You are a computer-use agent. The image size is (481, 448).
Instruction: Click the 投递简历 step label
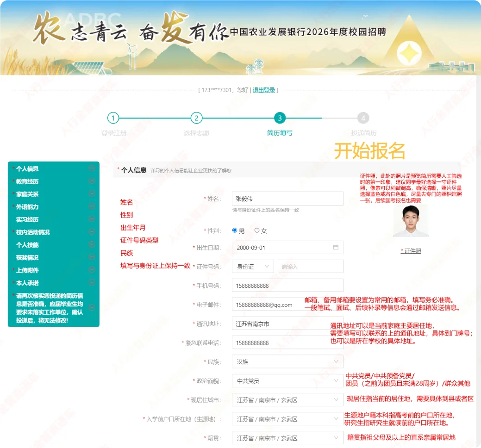[x=364, y=133]
